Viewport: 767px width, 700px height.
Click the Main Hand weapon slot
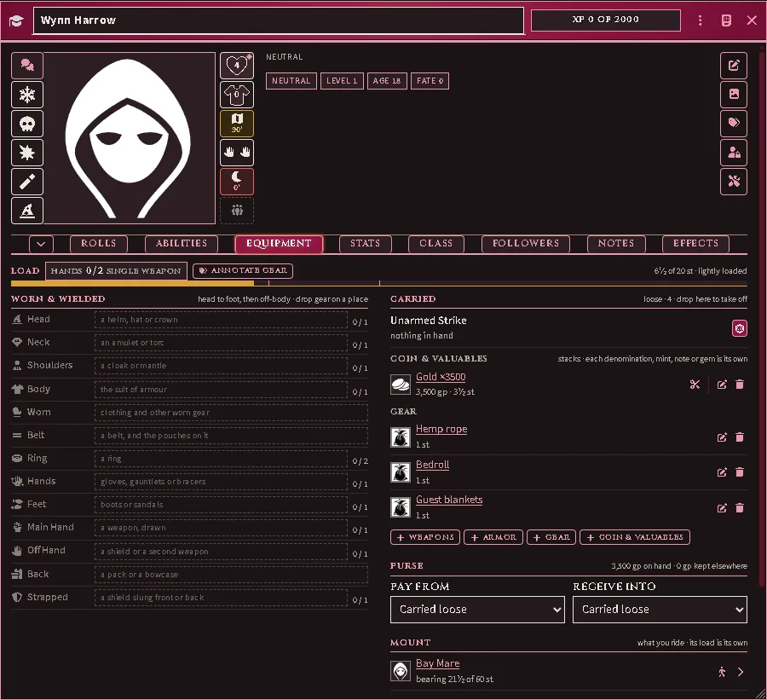click(x=221, y=528)
